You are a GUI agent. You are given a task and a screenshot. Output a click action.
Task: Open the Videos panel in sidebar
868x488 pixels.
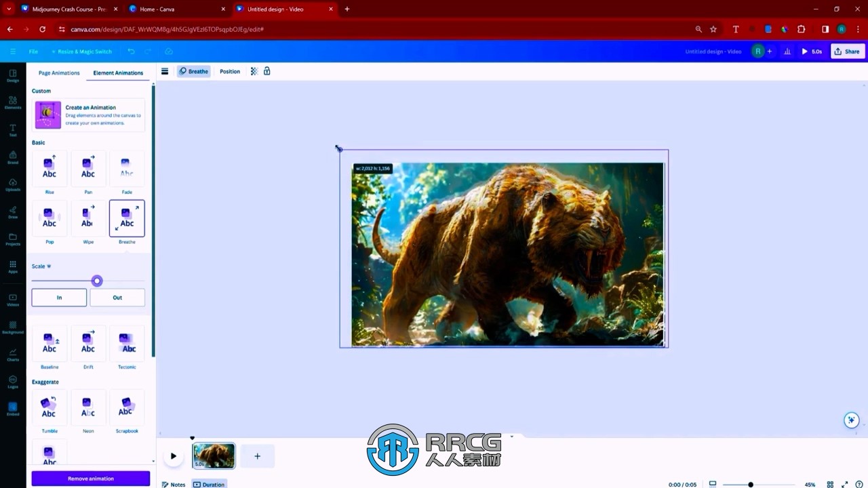coord(13,300)
